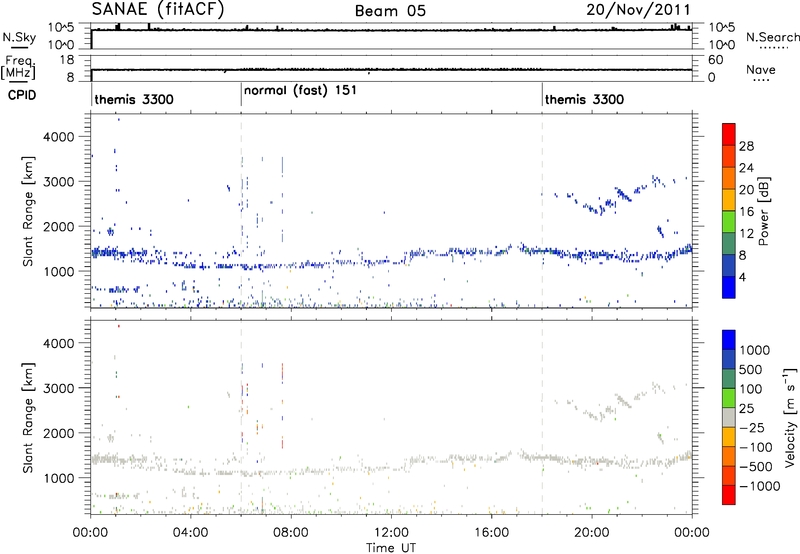Click the 20/Nov/2011 date text
The width and height of the screenshot is (800, 554).
(638, 10)
